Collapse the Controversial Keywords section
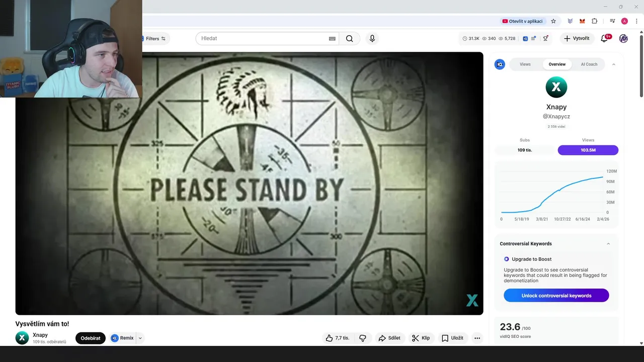 tap(608, 244)
